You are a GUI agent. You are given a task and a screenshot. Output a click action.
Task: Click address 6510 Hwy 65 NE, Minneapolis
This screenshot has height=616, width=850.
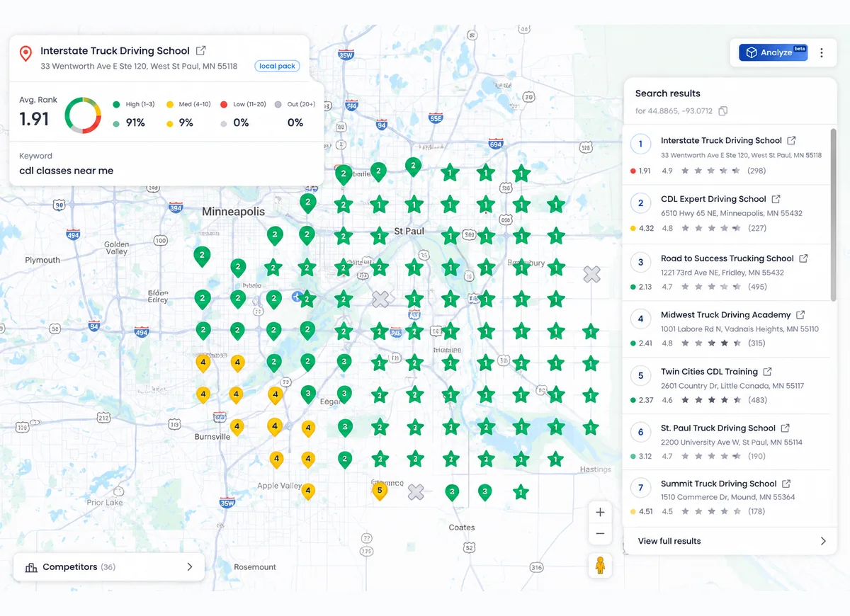click(x=732, y=213)
